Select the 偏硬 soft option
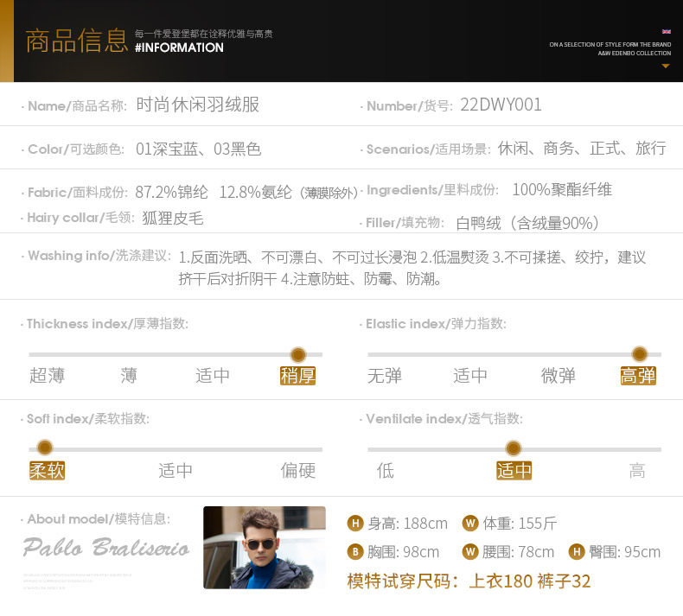 [x=298, y=471]
